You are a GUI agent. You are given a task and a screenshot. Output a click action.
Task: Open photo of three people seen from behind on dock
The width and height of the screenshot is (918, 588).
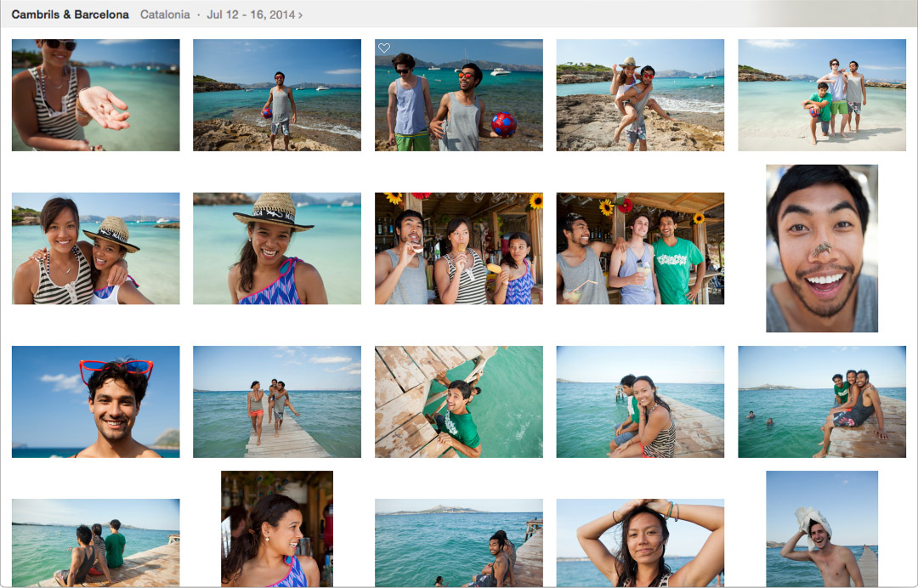pyautogui.click(x=96, y=543)
